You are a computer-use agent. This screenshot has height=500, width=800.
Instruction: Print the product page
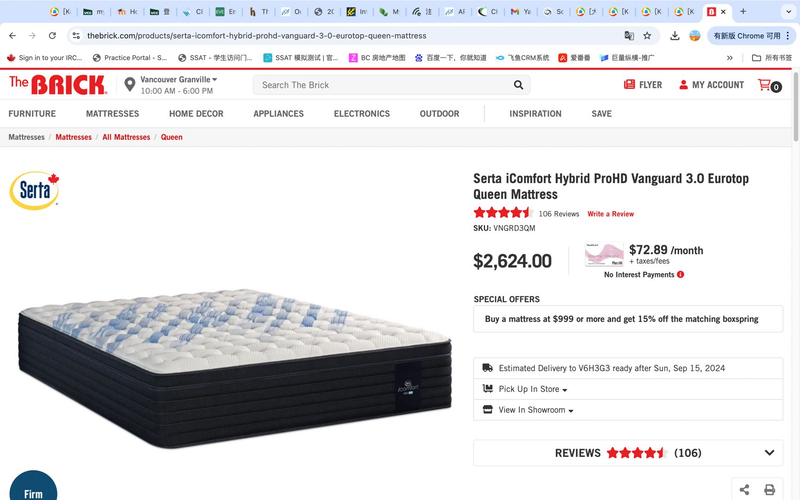click(769, 490)
